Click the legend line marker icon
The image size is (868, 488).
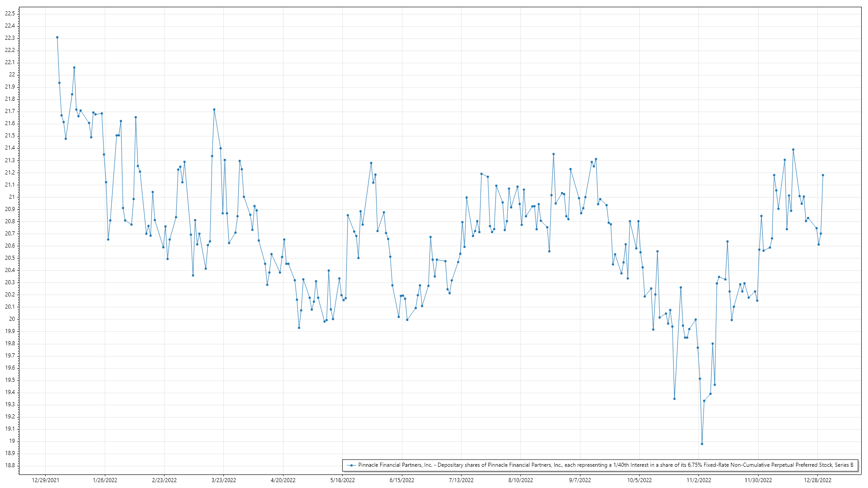351,465
